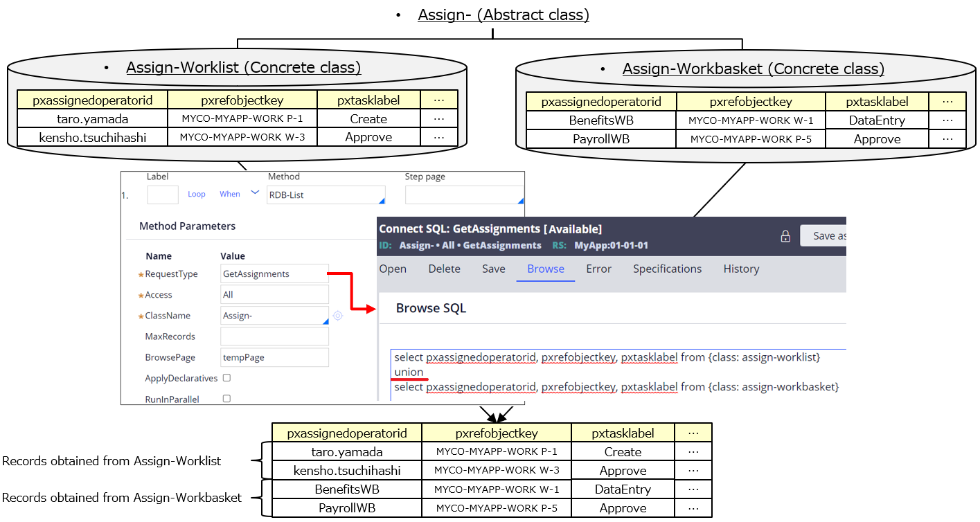Click MYCO-MYAPP-WORK P-5 in Assign-Workbasket table
The image size is (980, 522).
point(751,139)
